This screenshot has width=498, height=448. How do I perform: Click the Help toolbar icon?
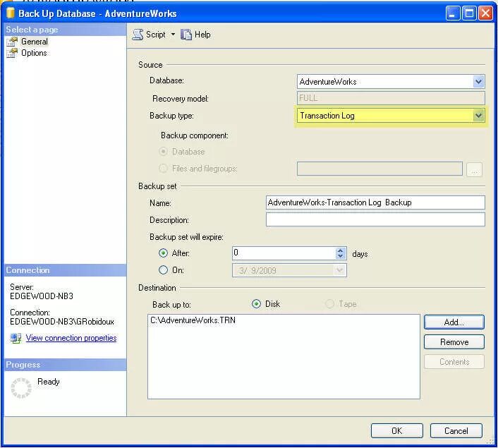[186, 35]
